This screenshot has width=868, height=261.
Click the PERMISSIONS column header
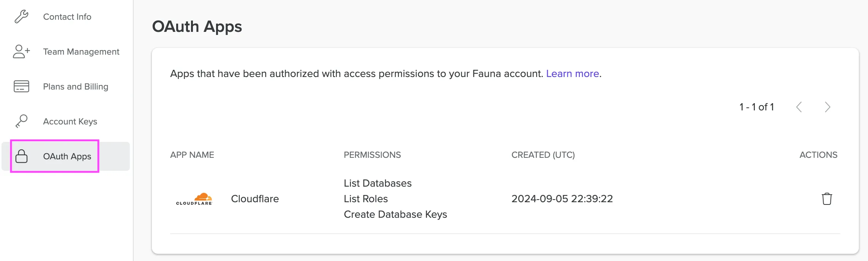[372, 155]
